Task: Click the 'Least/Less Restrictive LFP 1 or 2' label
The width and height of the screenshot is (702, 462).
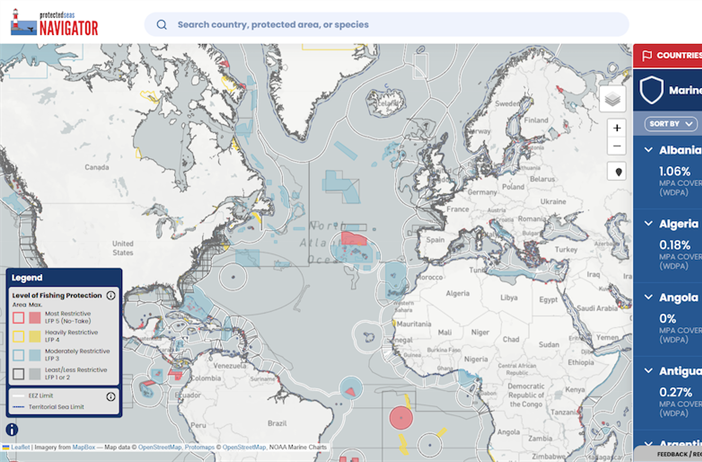Action: [76, 374]
